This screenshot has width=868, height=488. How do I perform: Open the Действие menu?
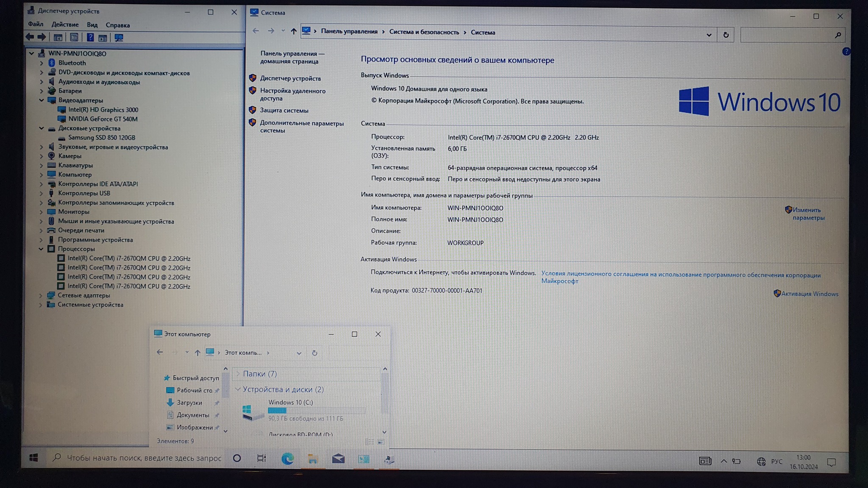(65, 25)
